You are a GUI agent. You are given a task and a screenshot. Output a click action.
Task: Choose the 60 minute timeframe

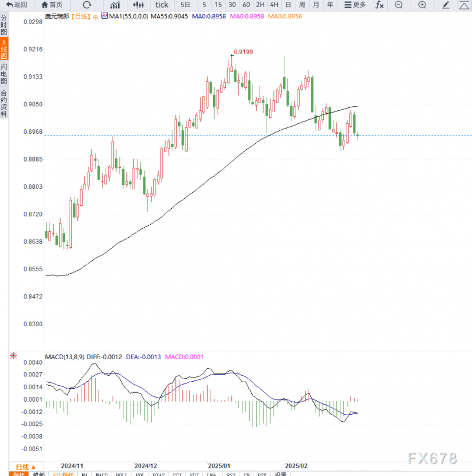tap(246, 5)
